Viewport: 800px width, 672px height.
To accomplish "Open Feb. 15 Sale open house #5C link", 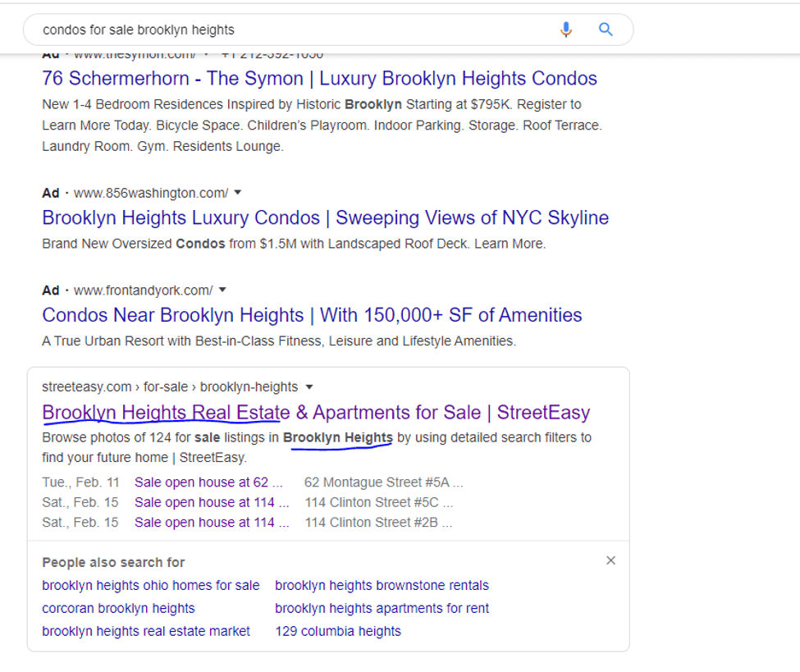I will pyautogui.click(x=212, y=502).
